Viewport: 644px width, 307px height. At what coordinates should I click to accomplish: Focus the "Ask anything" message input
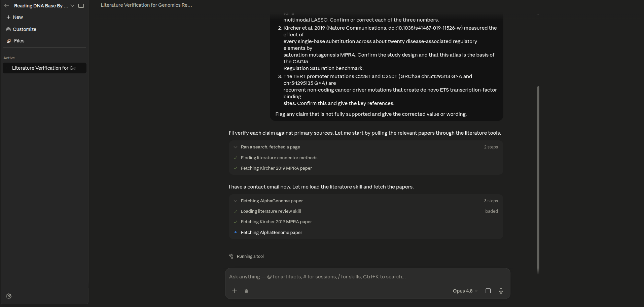pyautogui.click(x=367, y=277)
